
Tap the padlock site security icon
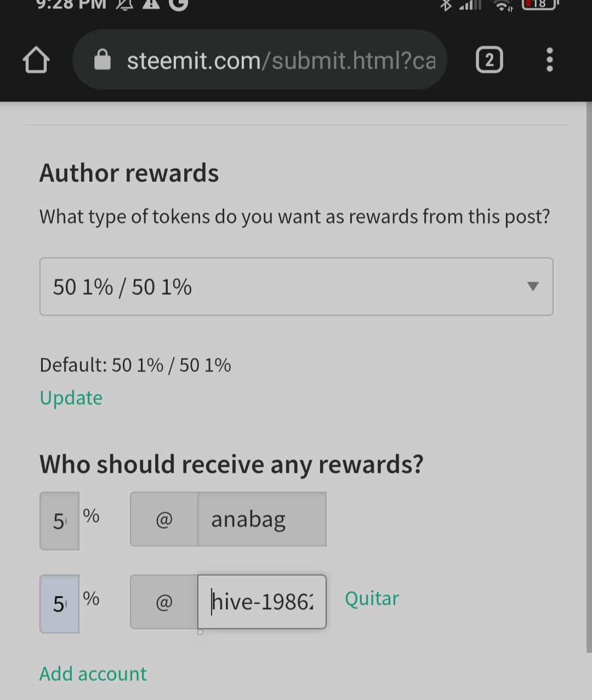[x=103, y=60]
